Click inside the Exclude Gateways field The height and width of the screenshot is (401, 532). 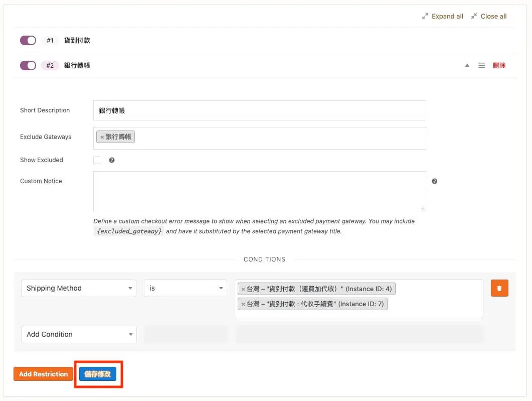[260, 138]
